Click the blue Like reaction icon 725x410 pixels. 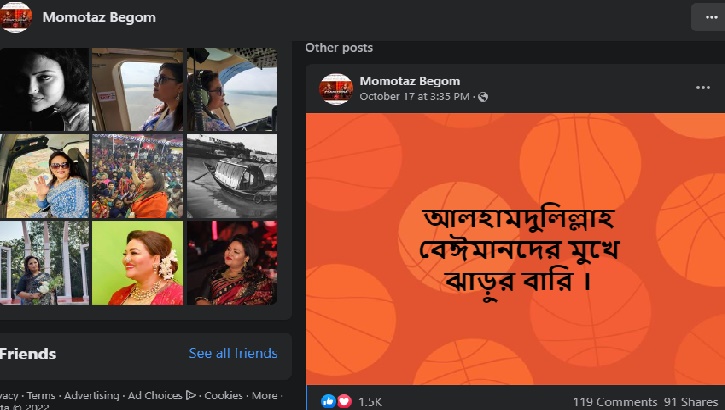(x=328, y=401)
